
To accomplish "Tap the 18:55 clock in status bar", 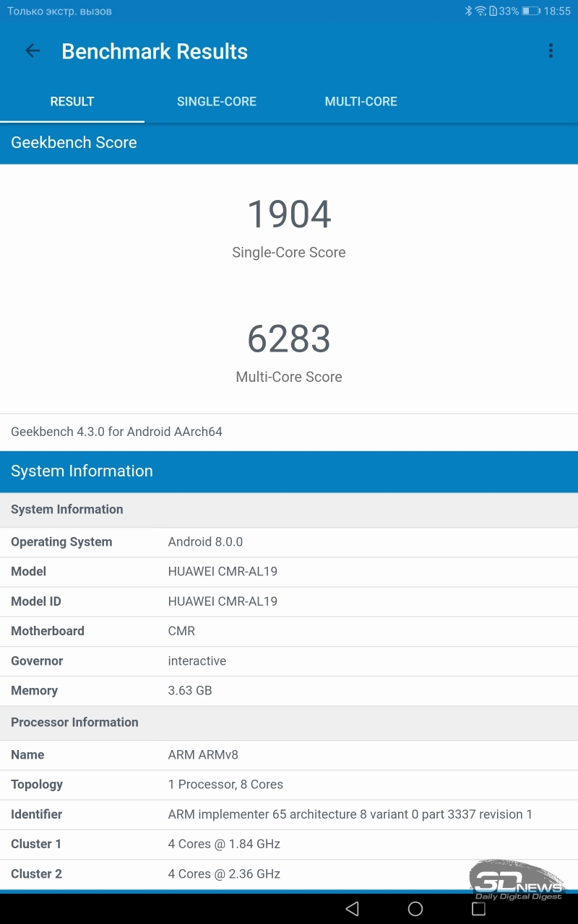I will pos(557,11).
